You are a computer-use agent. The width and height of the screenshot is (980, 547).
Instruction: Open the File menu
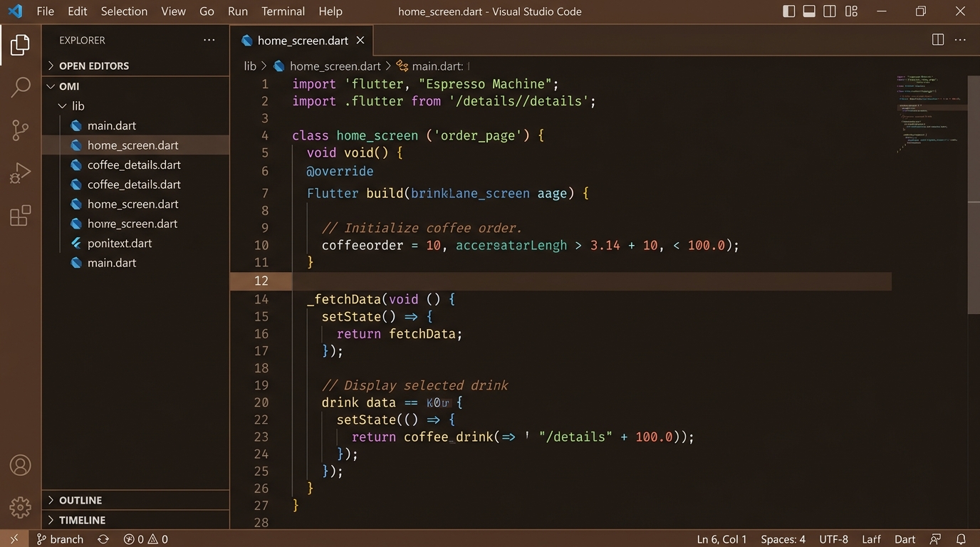pos(45,11)
